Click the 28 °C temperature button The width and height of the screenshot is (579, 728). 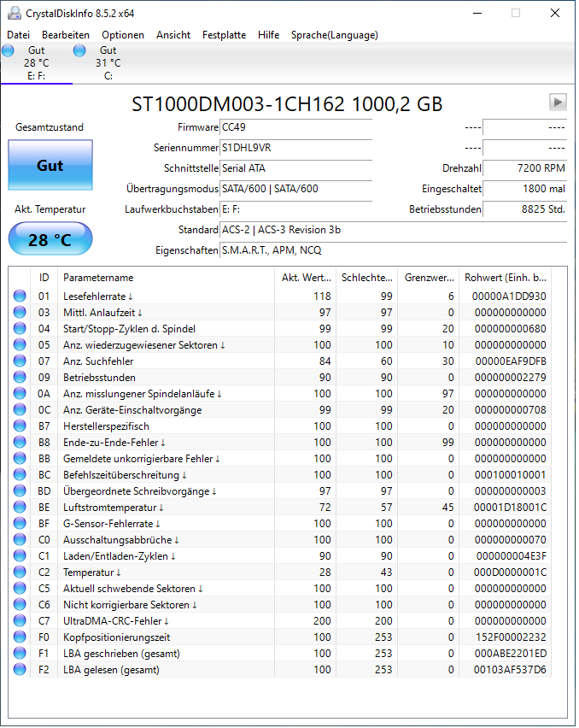pyautogui.click(x=50, y=240)
